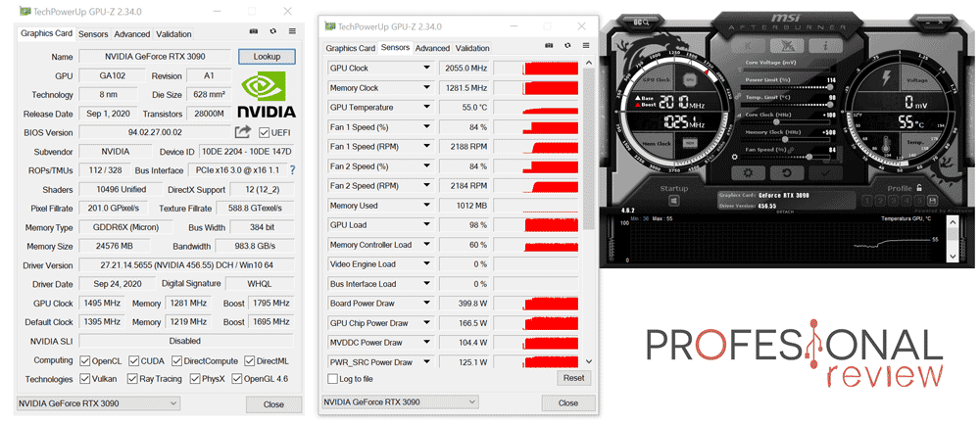This screenshot has width=980, height=424.
Task: Save profile with the floppy disk icon
Action: pyautogui.click(x=932, y=201)
